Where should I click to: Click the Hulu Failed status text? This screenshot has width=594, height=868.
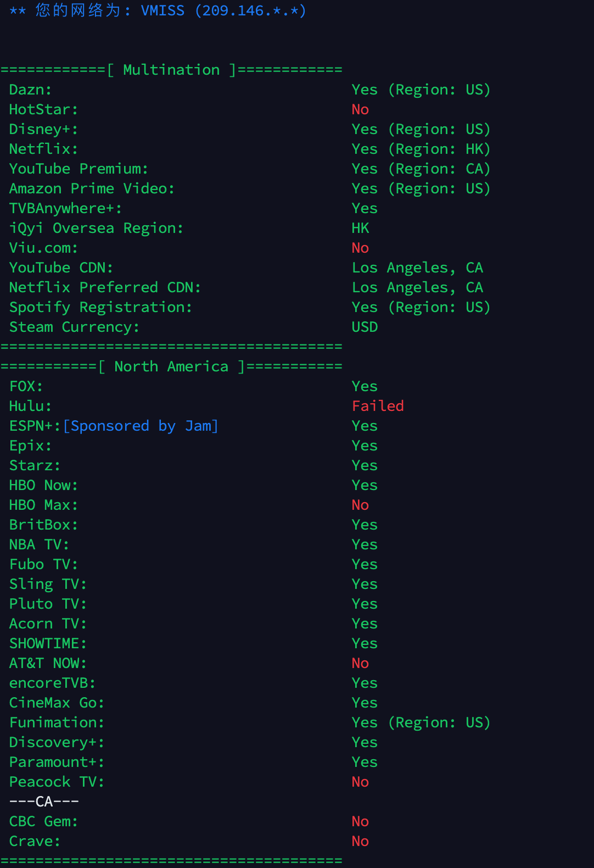tap(378, 406)
